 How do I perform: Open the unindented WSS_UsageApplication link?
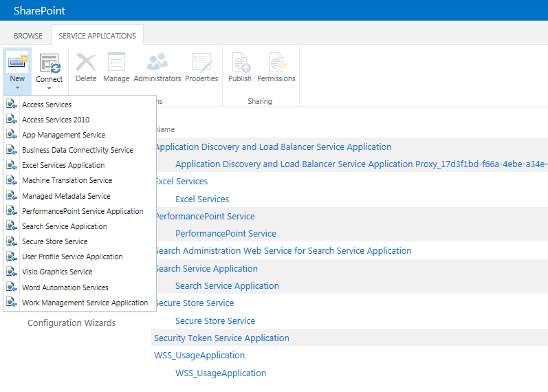pos(199,356)
